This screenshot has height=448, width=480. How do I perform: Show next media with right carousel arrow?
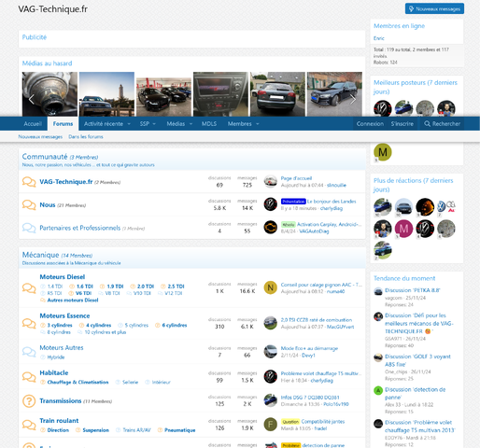click(x=353, y=99)
